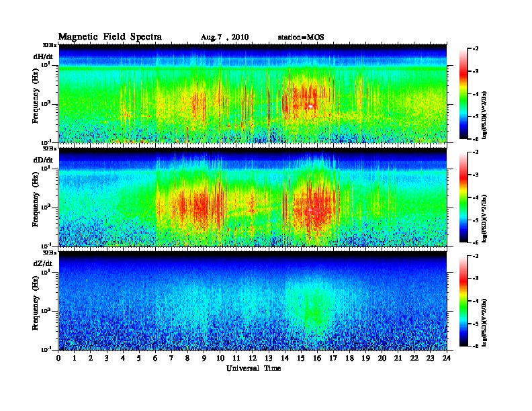Click hour 22 on the Universal Time axis

[414, 359]
